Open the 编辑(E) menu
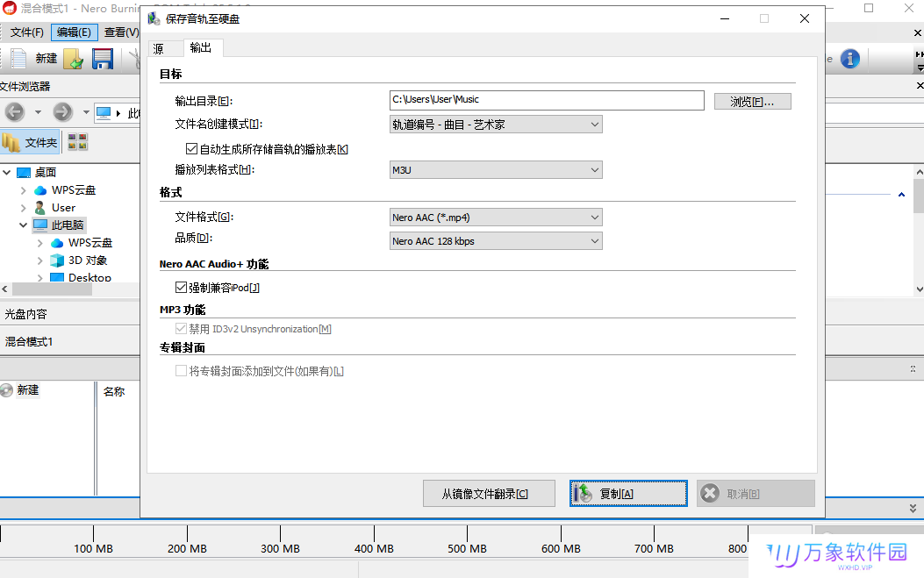Screen dimensions: 924x578 [x=75, y=32]
